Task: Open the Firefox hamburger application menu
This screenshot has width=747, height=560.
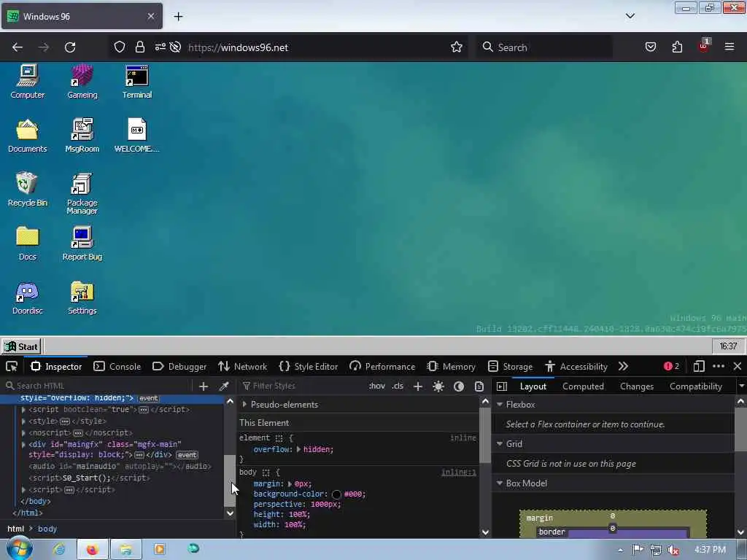Action: tap(729, 47)
